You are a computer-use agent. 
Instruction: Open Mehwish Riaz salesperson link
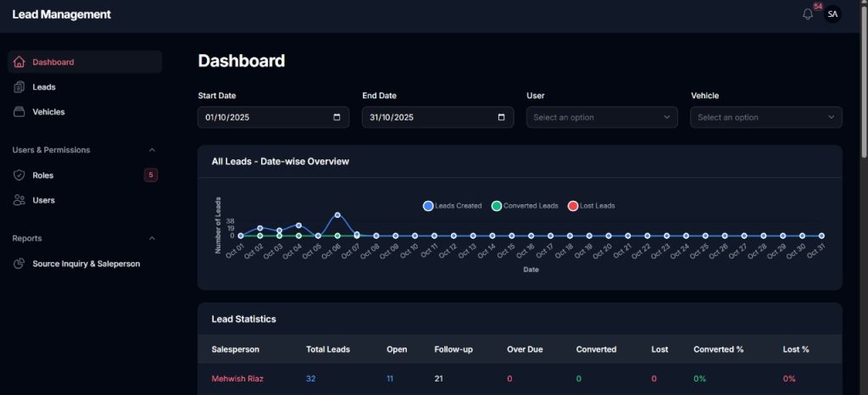click(237, 378)
